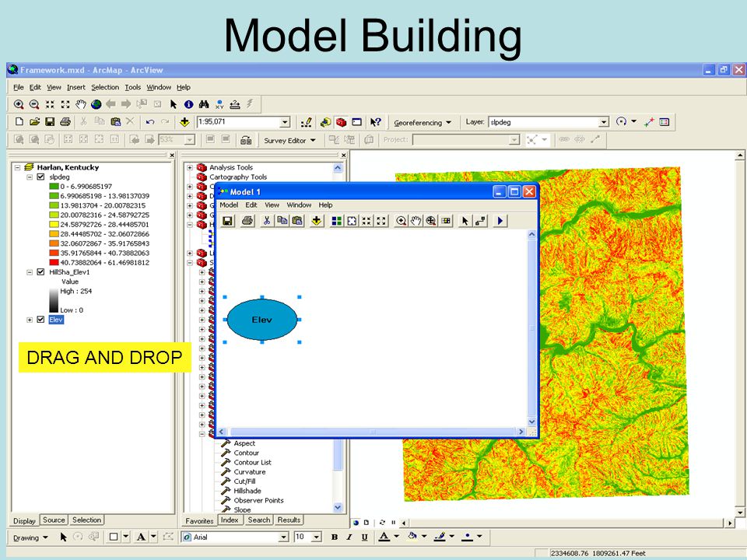Click the yellow 24.58792726 - 28.44485701 swatch
Viewport: 747px width, 560px height.
[54, 224]
